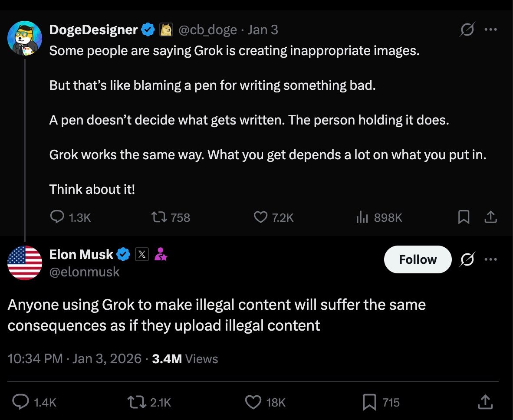Open DogeDesigner's profile avatar
The image size is (513, 420).
[25, 38]
